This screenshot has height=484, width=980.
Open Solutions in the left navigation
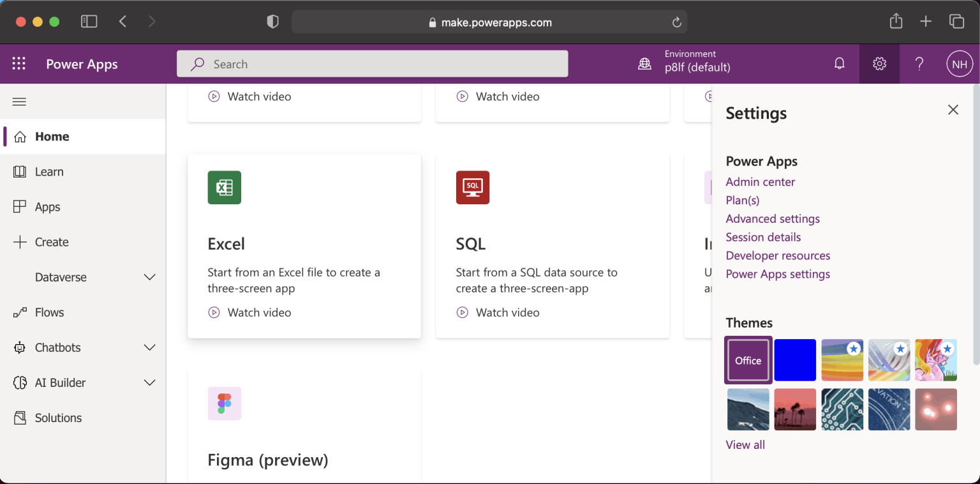58,418
